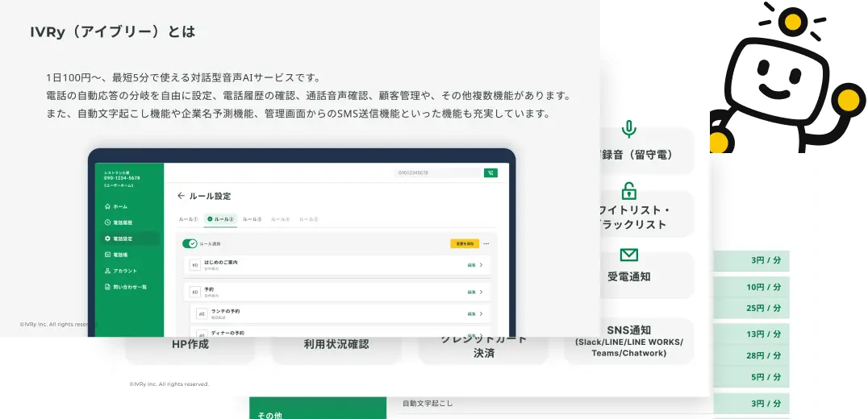Image resolution: width=868 pixels, height=419 pixels.
Task: Open アカウント person icon in sidebar
Action: [107, 271]
